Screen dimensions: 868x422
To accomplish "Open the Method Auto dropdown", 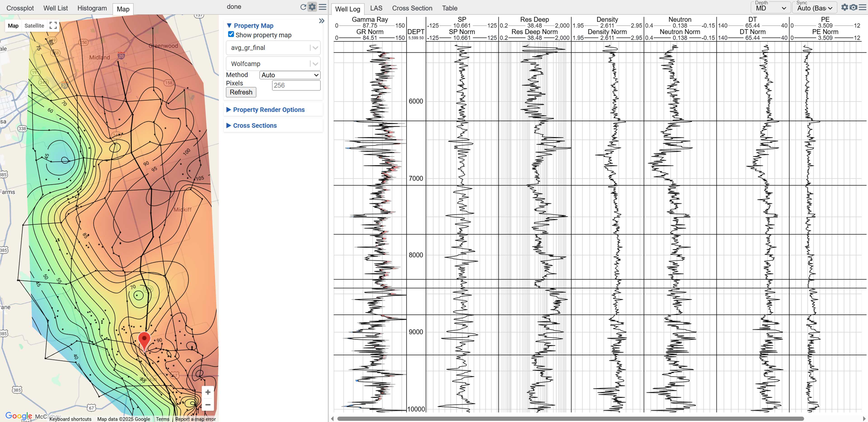I will click(x=290, y=75).
